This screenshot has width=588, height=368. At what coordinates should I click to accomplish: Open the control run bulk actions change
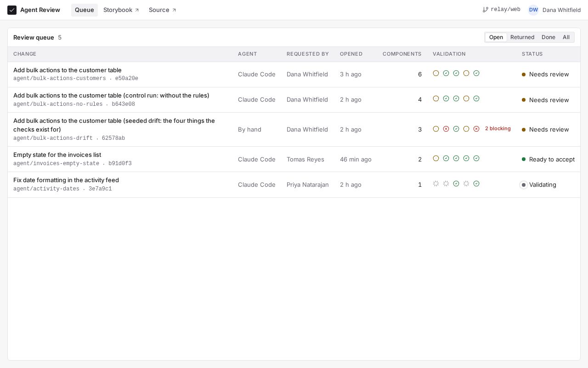pos(111,96)
